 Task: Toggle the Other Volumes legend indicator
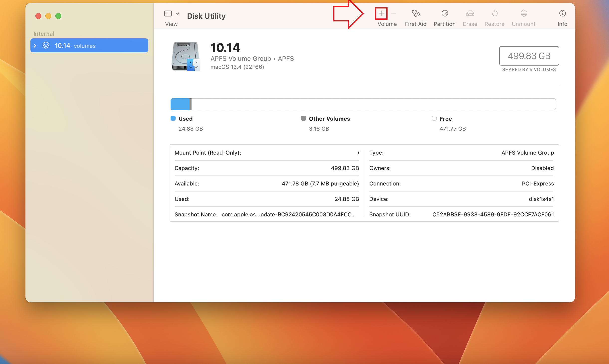point(303,118)
